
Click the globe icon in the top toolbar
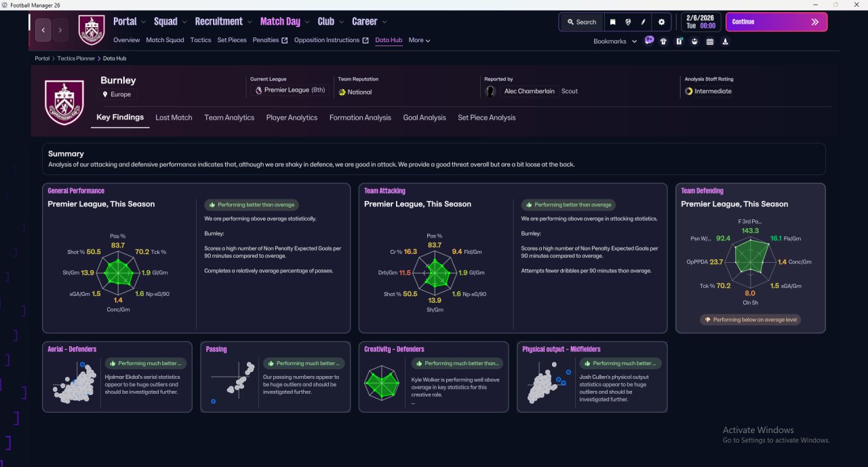click(628, 22)
